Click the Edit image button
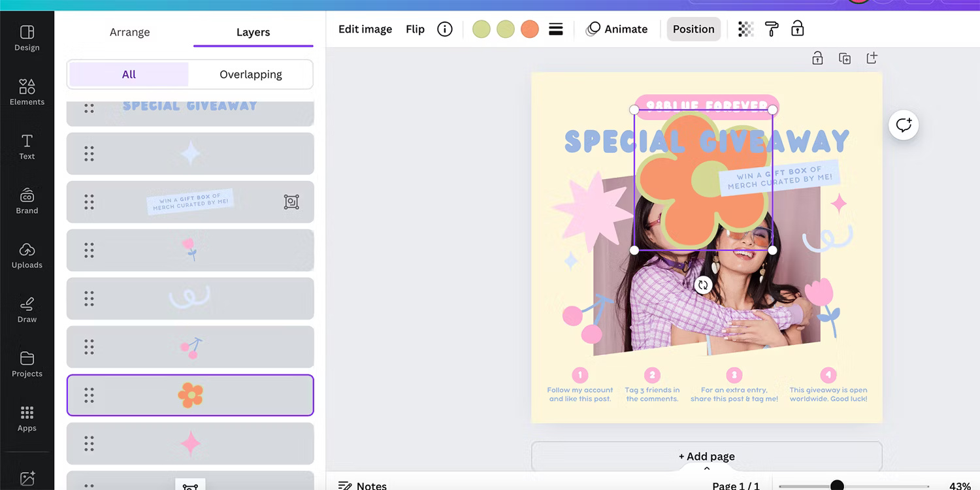 365,29
